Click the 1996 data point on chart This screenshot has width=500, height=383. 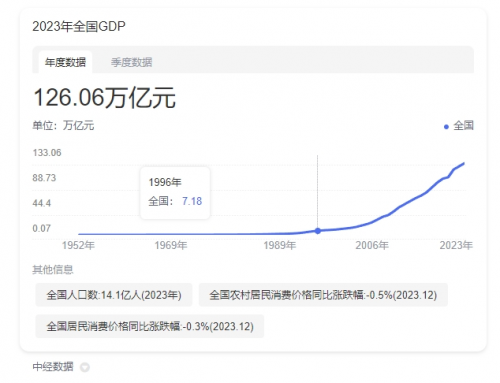pyautogui.click(x=318, y=231)
